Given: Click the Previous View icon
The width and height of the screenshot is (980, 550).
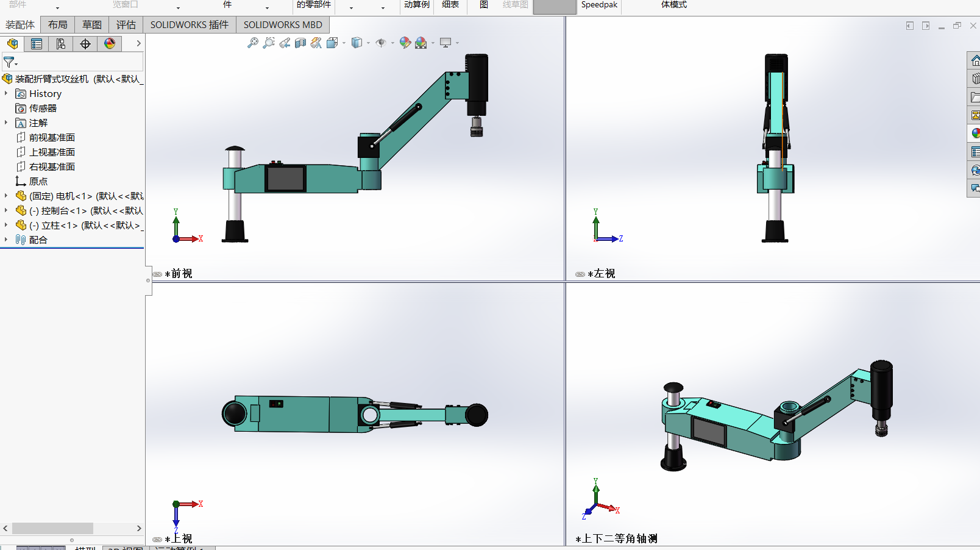Looking at the screenshot, I should point(285,43).
